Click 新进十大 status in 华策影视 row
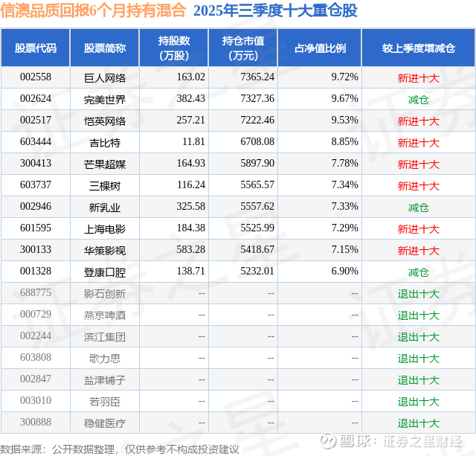 coord(419,251)
